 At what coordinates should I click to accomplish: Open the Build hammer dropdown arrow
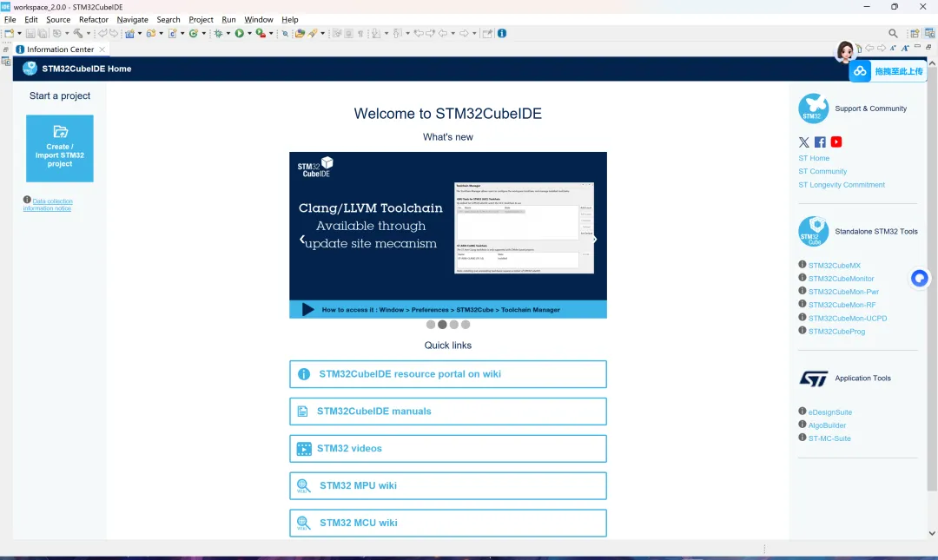coord(88,34)
